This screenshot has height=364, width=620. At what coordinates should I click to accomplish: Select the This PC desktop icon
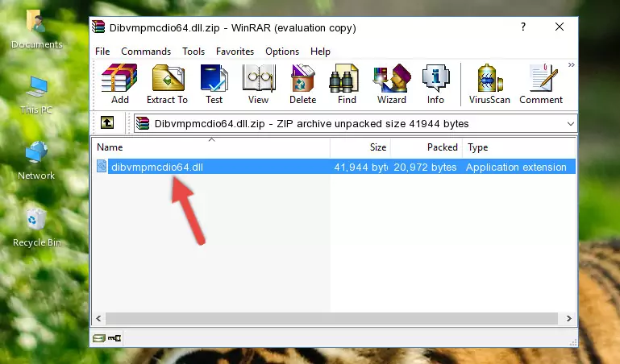click(x=37, y=95)
